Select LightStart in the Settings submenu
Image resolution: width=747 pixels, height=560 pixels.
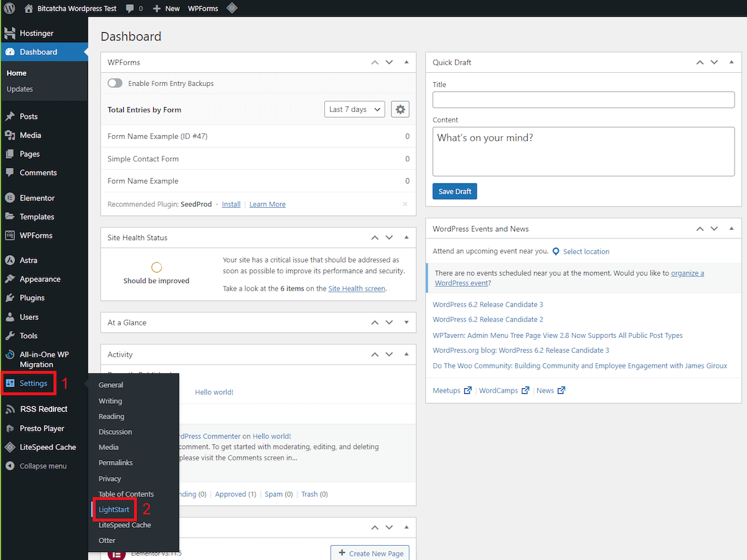[x=114, y=510]
